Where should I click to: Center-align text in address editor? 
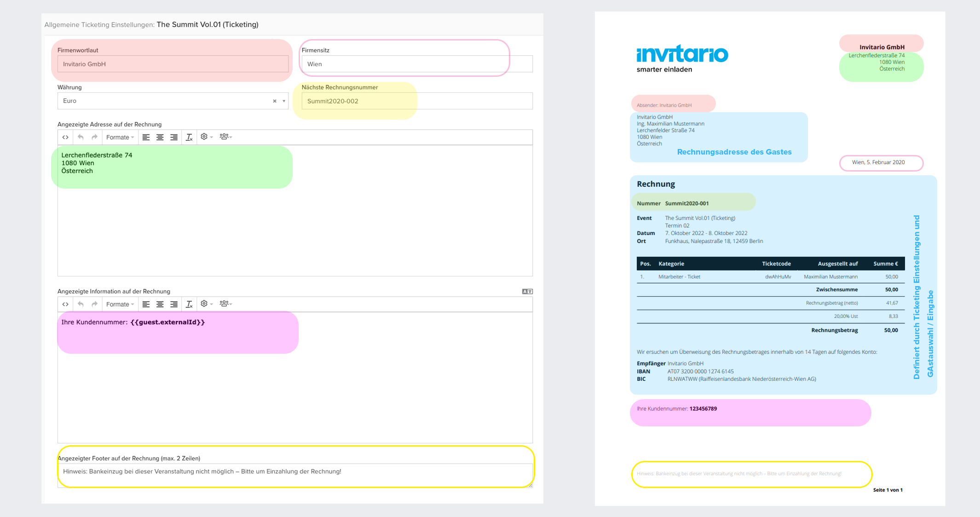pyautogui.click(x=160, y=137)
